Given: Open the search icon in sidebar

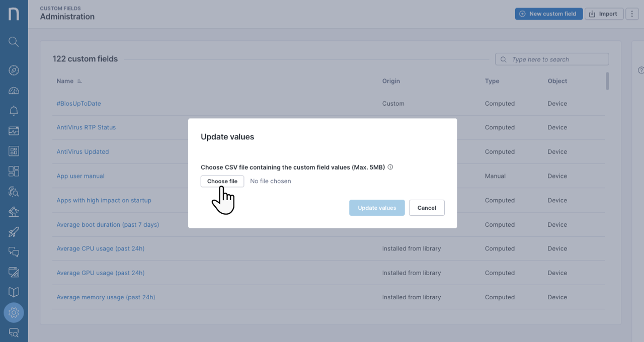Looking at the screenshot, I should (14, 42).
